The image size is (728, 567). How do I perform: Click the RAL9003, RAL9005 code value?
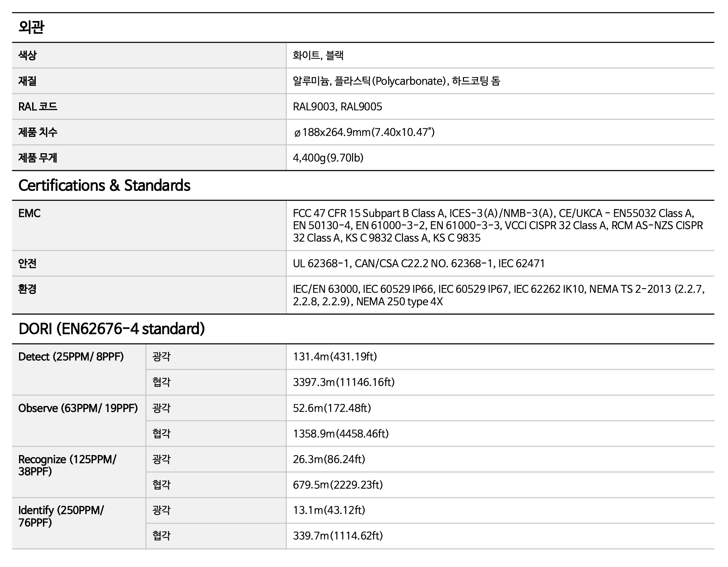[337, 107]
